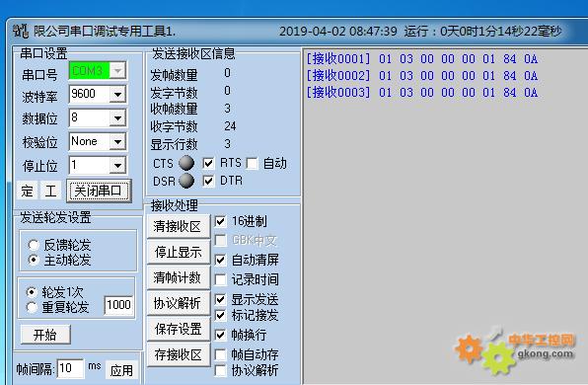
Task: Toggle the 自动清屏 checkbox
Action: pyautogui.click(x=221, y=260)
